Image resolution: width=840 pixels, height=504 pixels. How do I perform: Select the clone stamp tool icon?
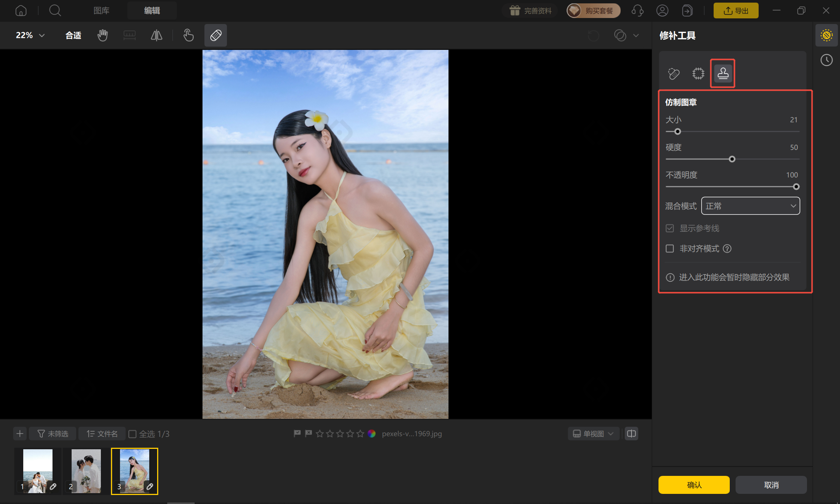723,73
